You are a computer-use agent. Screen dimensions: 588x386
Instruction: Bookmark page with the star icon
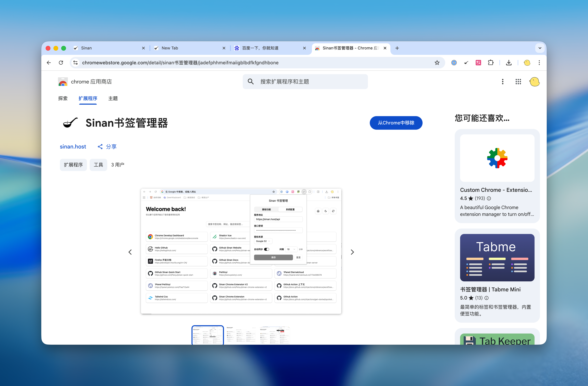coord(437,63)
